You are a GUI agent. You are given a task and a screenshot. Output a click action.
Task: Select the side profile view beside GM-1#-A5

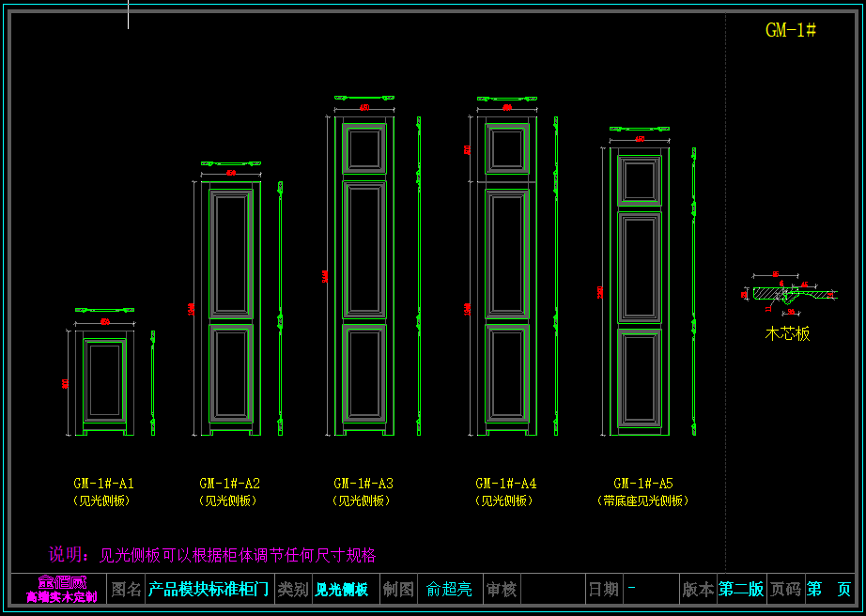click(x=693, y=291)
